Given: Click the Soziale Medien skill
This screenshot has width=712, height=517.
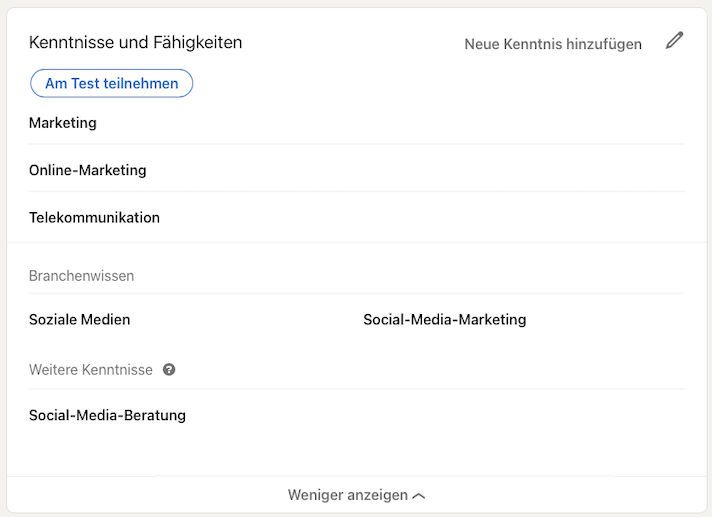Looking at the screenshot, I should tap(80, 320).
